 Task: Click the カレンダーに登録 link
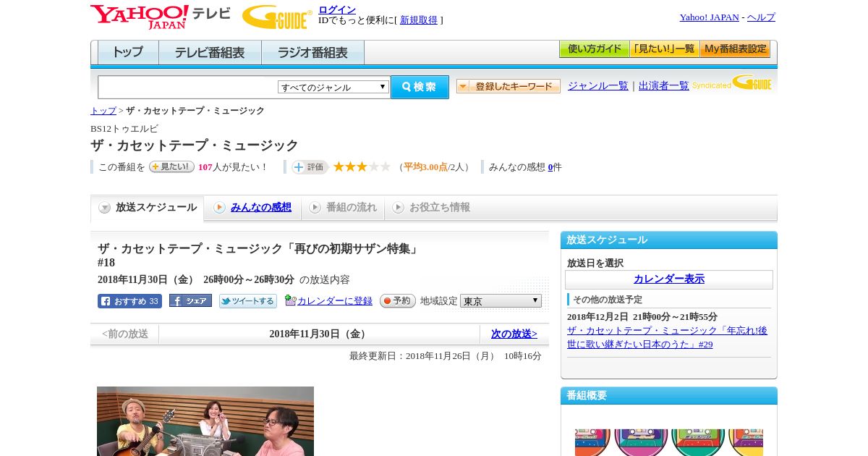click(x=335, y=301)
